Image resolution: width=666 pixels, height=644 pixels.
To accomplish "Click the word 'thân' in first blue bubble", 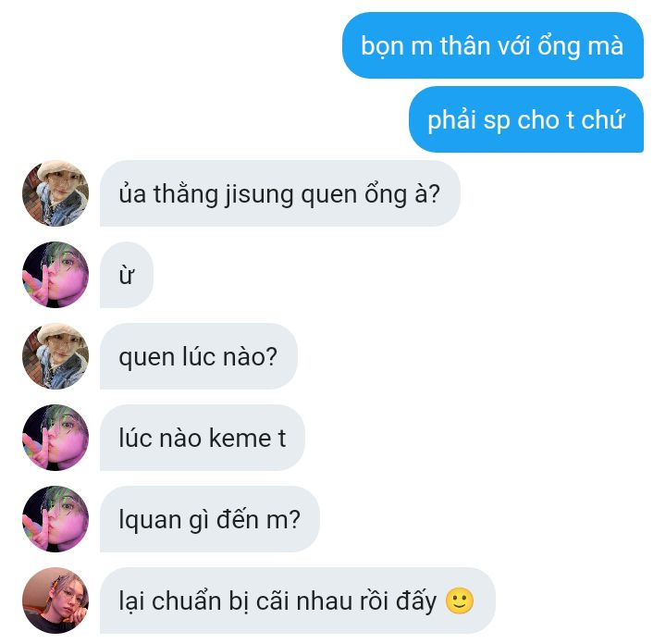I will [465, 45].
